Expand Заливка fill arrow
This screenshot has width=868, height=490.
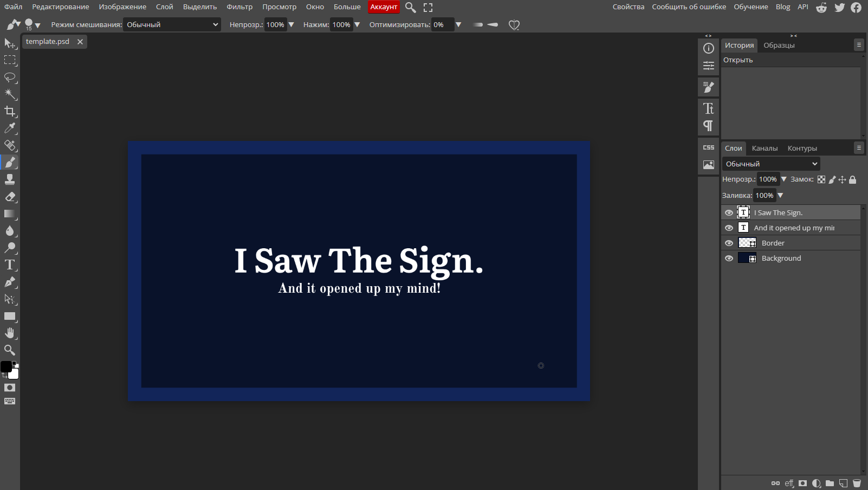tap(780, 195)
